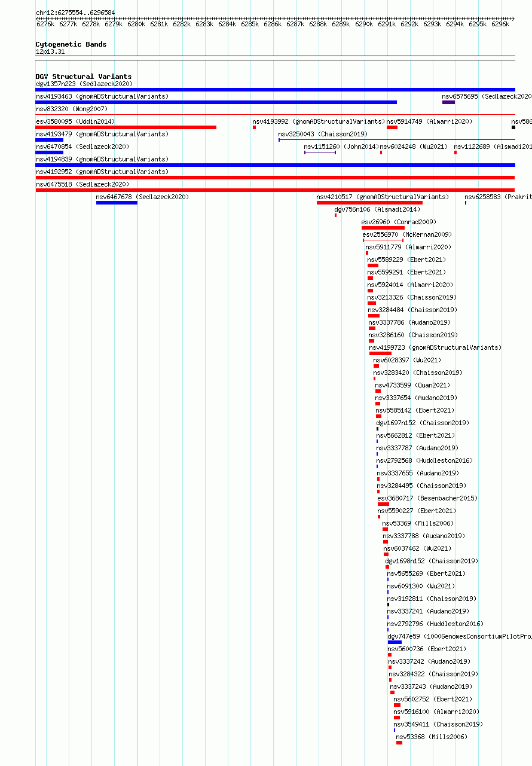Screen dimensions: 532x766
Task: Select nsv5916100 (Almarri2020) label
Action: [x=436, y=712]
